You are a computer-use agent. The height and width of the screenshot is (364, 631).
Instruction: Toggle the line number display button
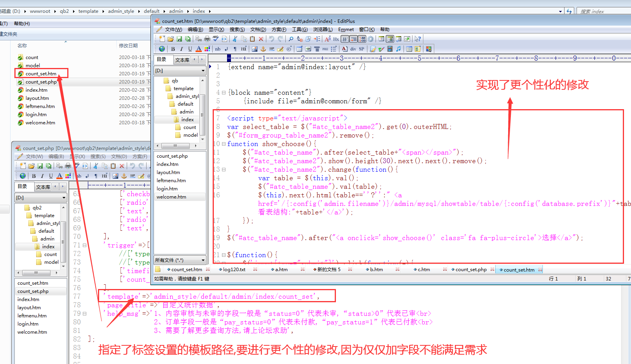pos(362,39)
